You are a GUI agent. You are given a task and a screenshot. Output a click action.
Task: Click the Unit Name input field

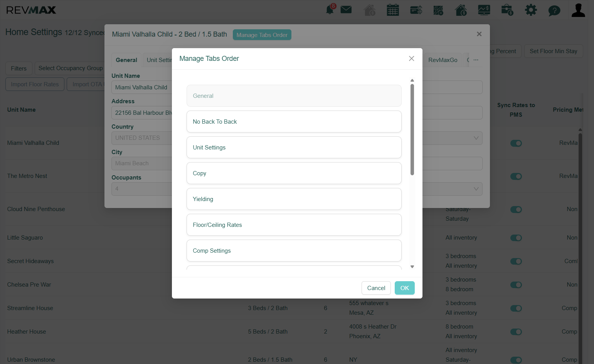click(x=141, y=87)
